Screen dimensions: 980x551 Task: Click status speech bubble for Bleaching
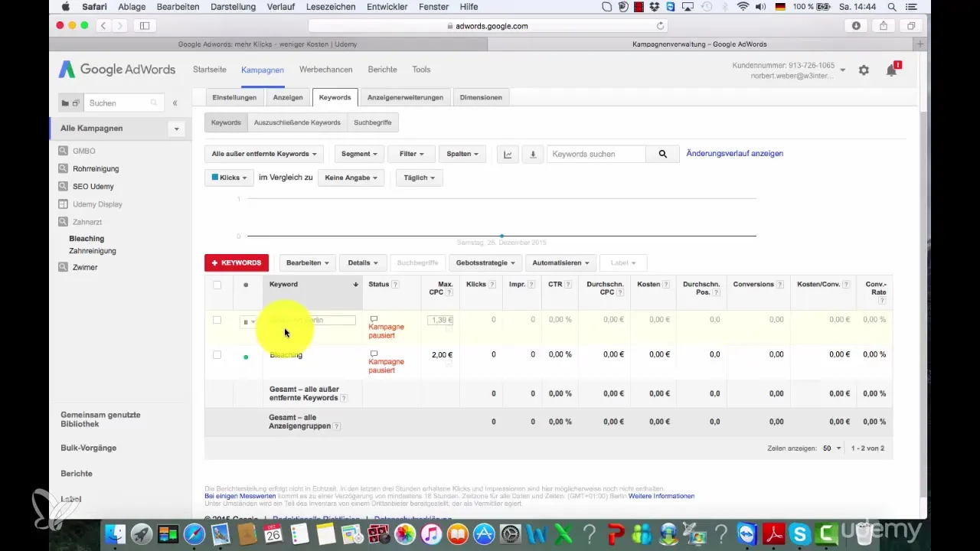(x=374, y=354)
